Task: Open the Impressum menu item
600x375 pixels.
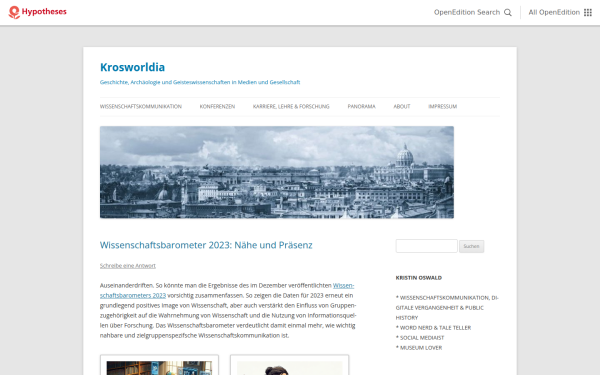Action: 443,106
